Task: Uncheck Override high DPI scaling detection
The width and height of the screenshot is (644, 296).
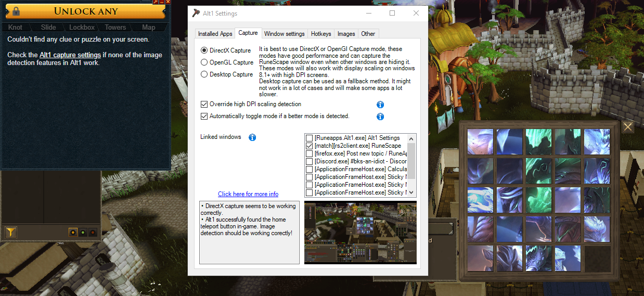Action: coord(204,105)
